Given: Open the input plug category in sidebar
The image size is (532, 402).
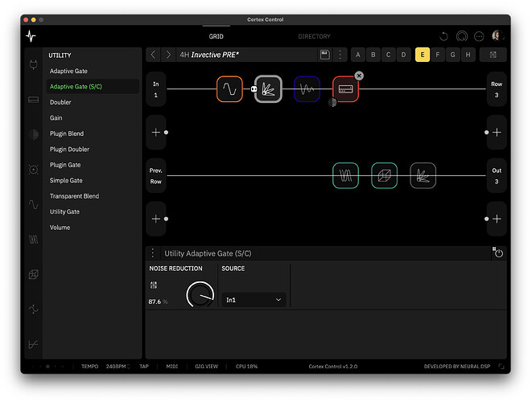Looking at the screenshot, I should pyautogui.click(x=33, y=64).
